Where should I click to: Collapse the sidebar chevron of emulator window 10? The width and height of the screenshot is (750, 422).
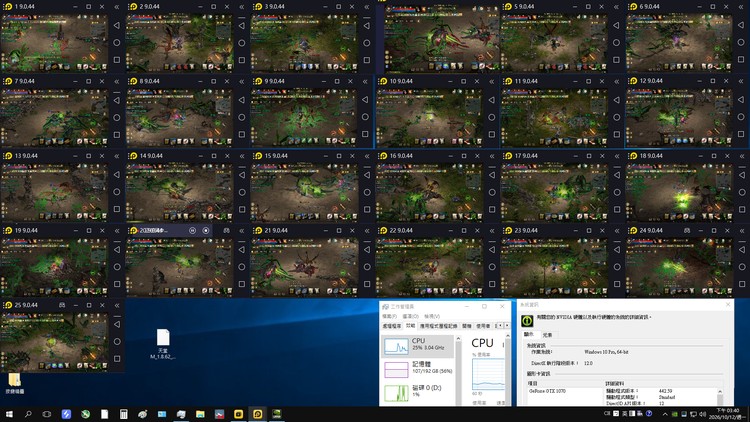pyautogui.click(x=491, y=81)
